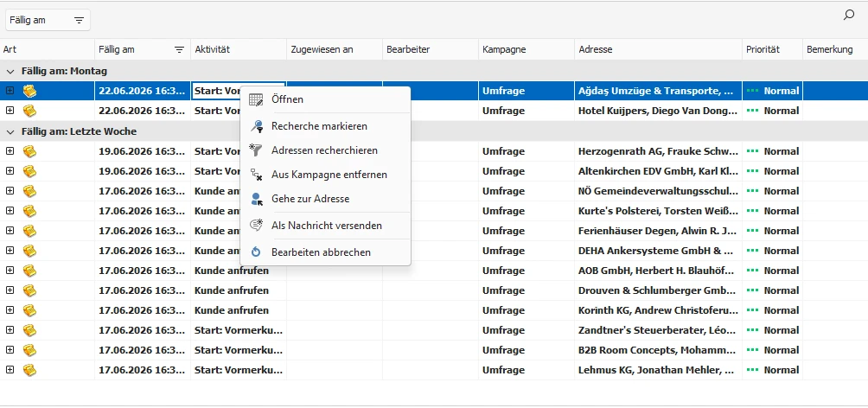Choose Bearbeiten abbrechen
868x408 pixels.
[x=325, y=252]
